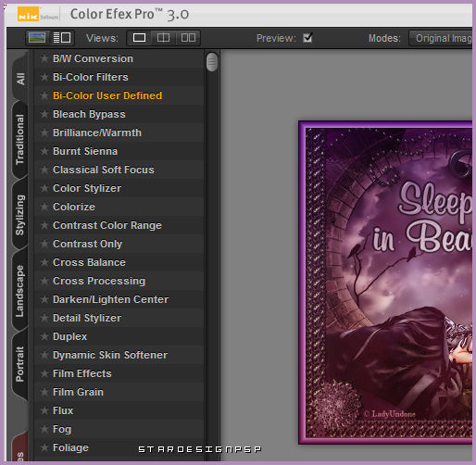The width and height of the screenshot is (476, 465).
Task: Open the Modes dropdown showing Original Image
Action: click(x=441, y=38)
